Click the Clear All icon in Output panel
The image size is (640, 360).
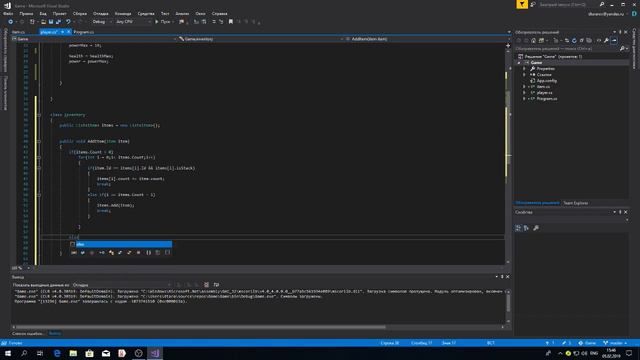[207, 285]
